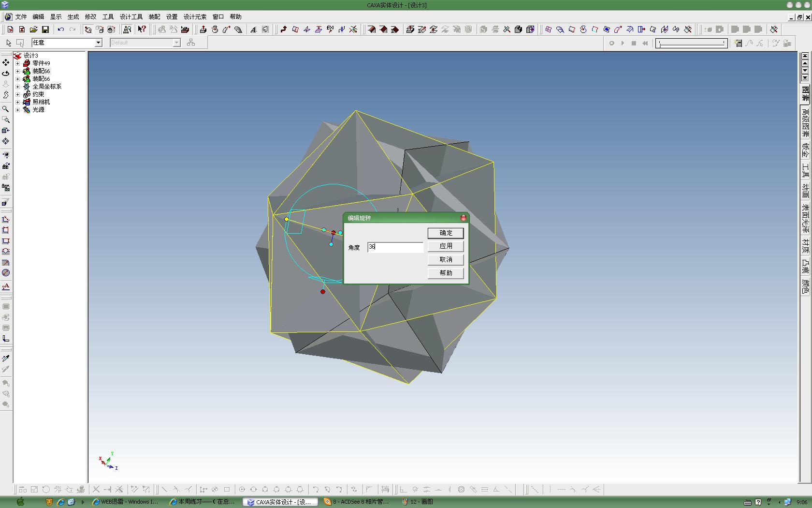Image resolution: width=812 pixels, height=508 pixels.
Task: Click the CAXA globe application menu icon
Action: pos(8,17)
